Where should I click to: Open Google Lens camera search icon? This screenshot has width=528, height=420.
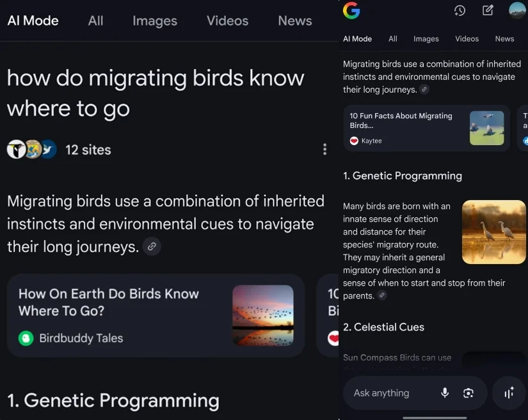point(468,393)
